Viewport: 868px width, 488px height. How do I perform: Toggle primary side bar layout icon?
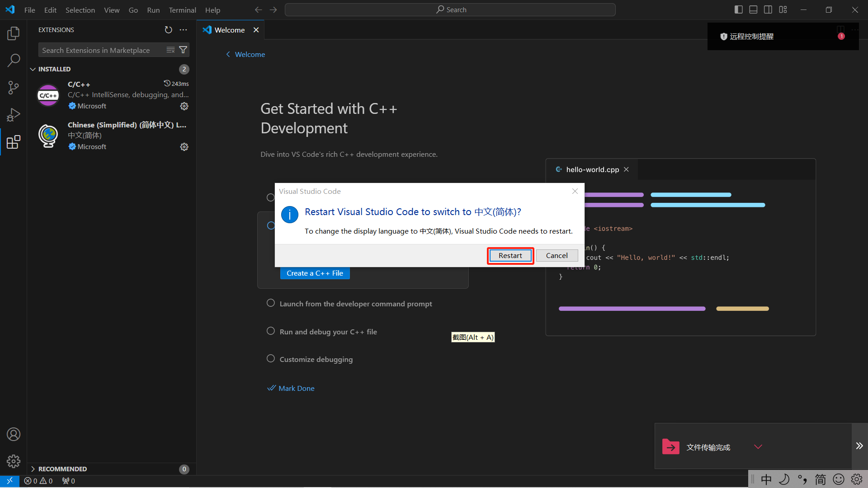(x=739, y=9)
